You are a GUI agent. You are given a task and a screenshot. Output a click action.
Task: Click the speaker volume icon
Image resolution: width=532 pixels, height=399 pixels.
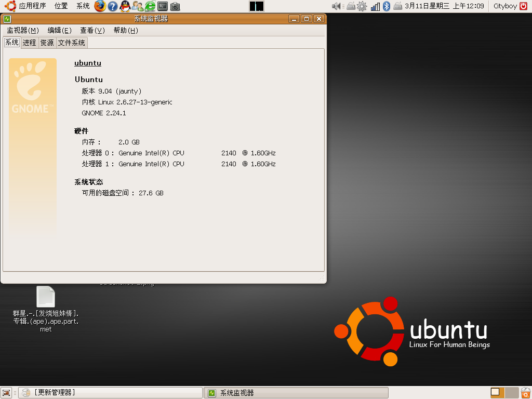336,6
